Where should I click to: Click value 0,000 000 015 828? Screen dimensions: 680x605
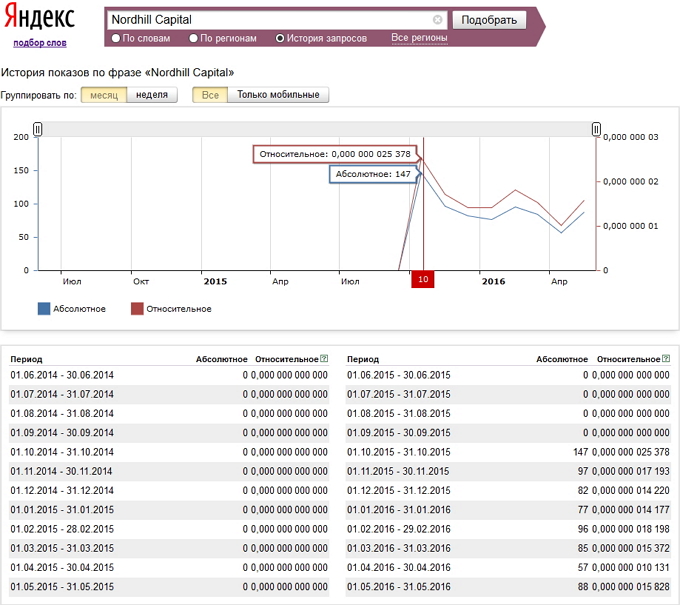point(631,587)
